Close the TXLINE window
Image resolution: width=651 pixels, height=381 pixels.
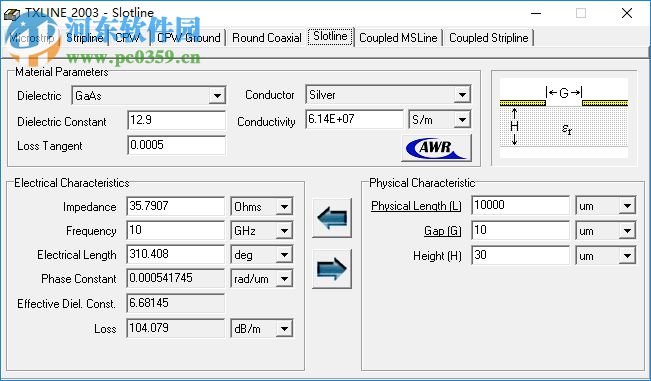(627, 13)
